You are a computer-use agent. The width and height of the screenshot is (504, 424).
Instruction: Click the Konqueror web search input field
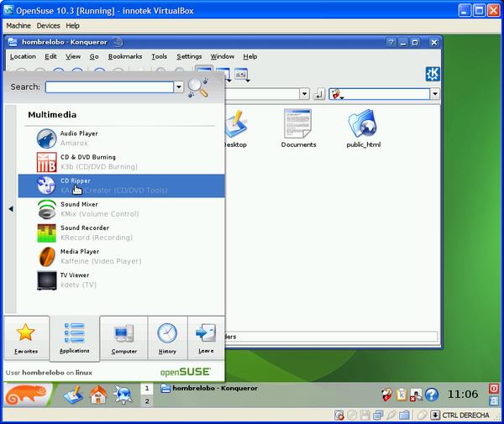(x=386, y=94)
